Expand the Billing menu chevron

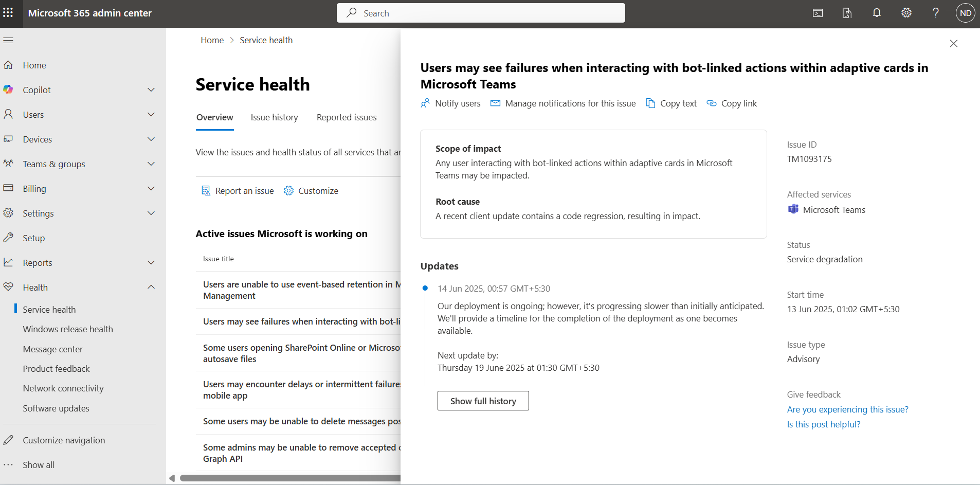pyautogui.click(x=151, y=189)
